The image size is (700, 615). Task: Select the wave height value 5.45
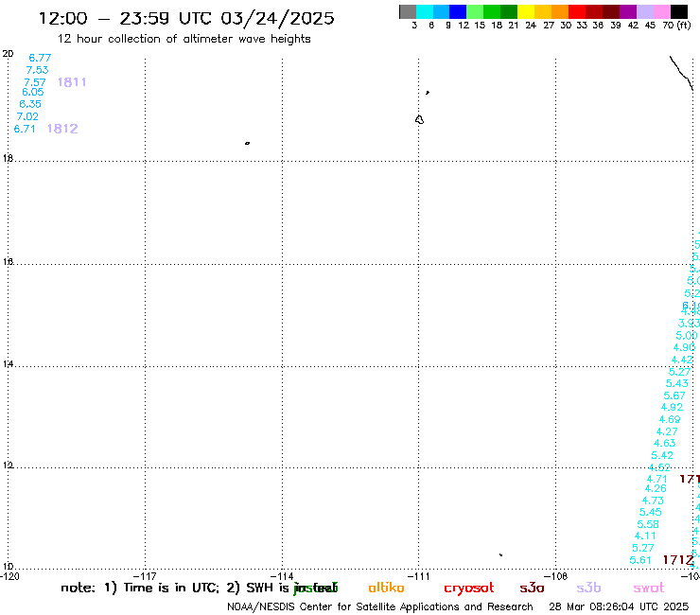click(651, 512)
